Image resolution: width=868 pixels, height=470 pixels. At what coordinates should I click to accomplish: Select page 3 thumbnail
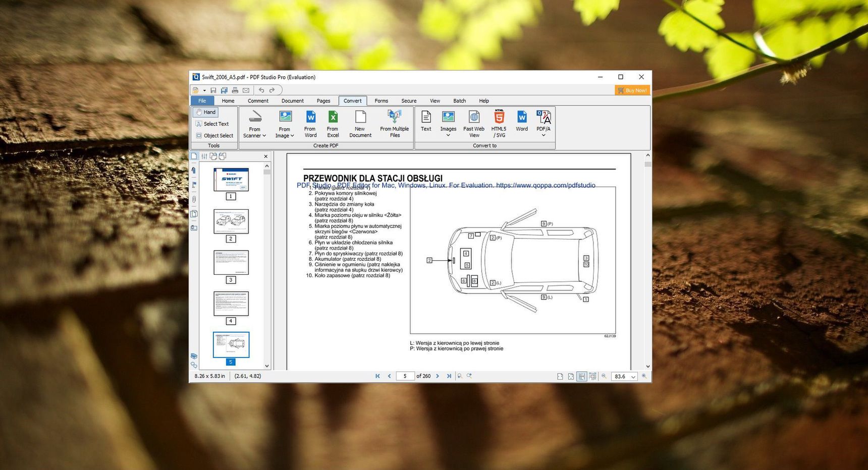coord(231,263)
